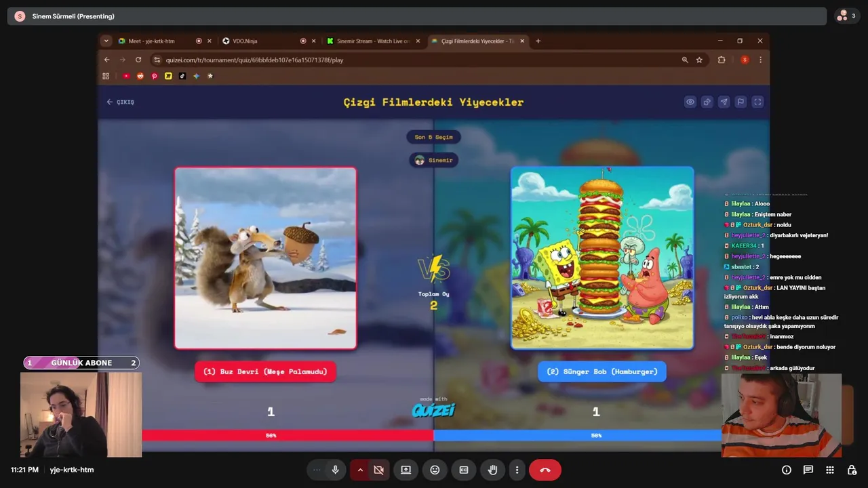Open meeting details info icon
Image resolution: width=868 pixels, height=488 pixels.
click(787, 470)
